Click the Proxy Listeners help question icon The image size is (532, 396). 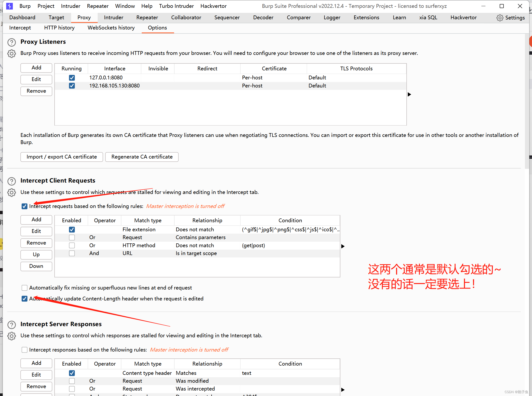pos(11,42)
